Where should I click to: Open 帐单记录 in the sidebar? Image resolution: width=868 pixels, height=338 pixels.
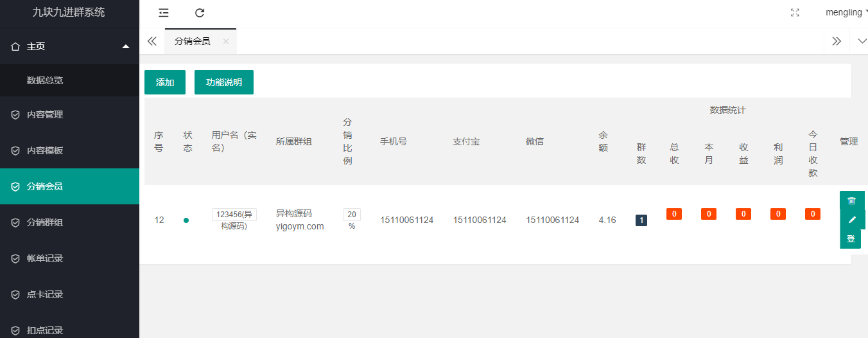click(x=45, y=258)
